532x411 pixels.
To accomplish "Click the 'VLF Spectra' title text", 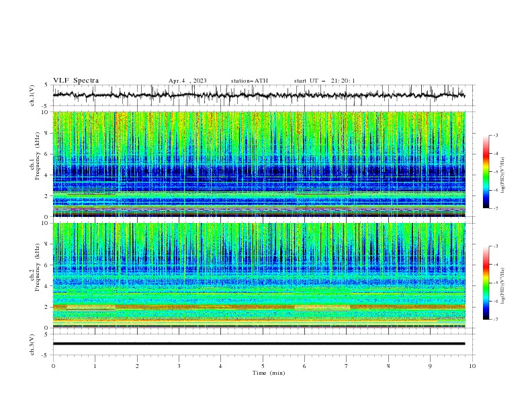I will click(x=76, y=81).
